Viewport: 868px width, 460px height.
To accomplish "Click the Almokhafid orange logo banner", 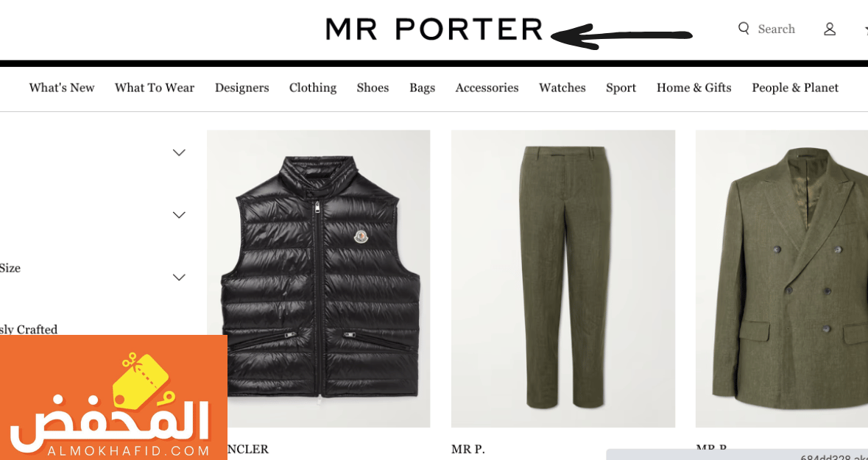I will 113,397.
